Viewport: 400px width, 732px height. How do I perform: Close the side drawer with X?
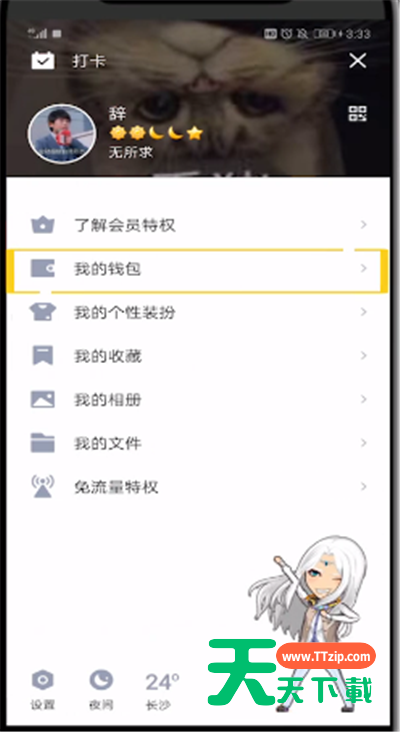coord(358,61)
